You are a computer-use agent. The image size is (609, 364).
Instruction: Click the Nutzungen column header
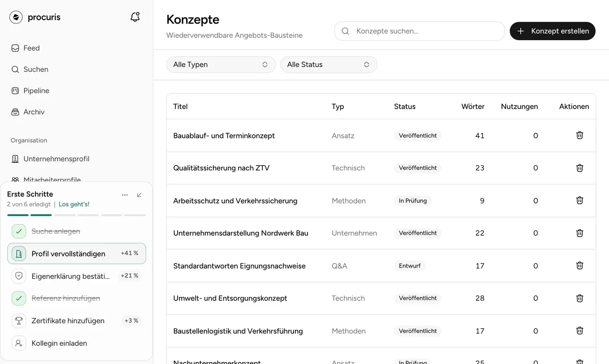coord(519,106)
